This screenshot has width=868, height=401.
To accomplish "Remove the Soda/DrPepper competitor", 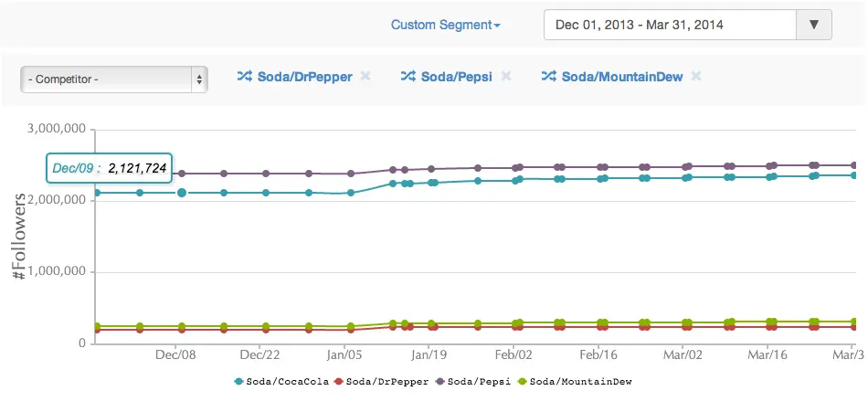I will [x=365, y=77].
